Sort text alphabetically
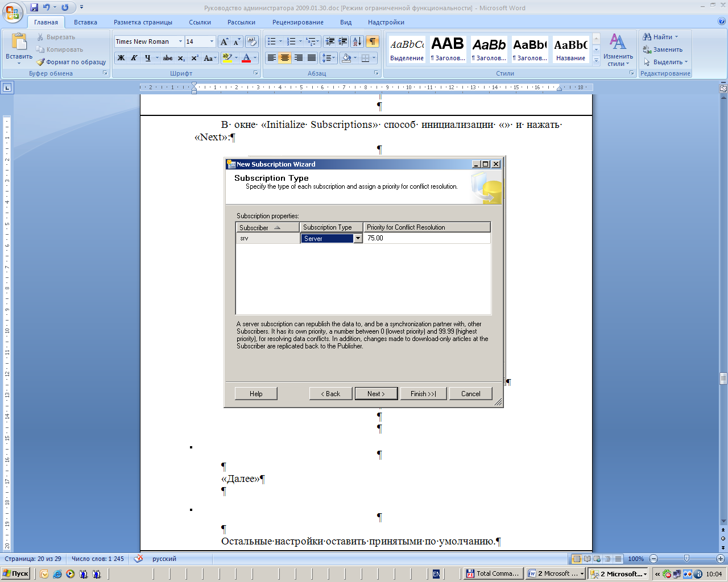Image resolution: width=728 pixels, height=582 pixels. coord(357,41)
